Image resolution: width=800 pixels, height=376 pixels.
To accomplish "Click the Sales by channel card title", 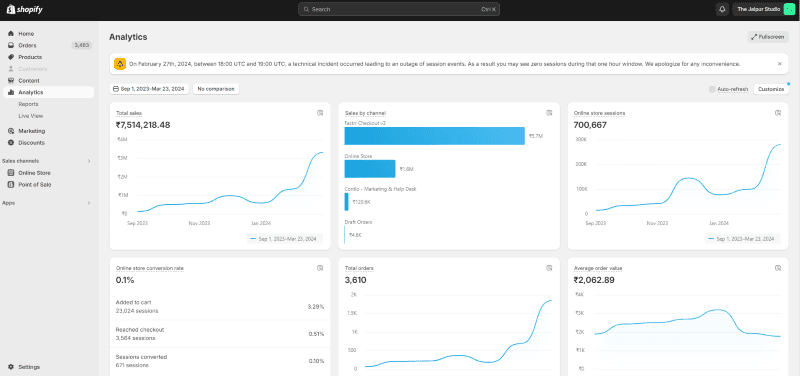I will tap(365, 113).
